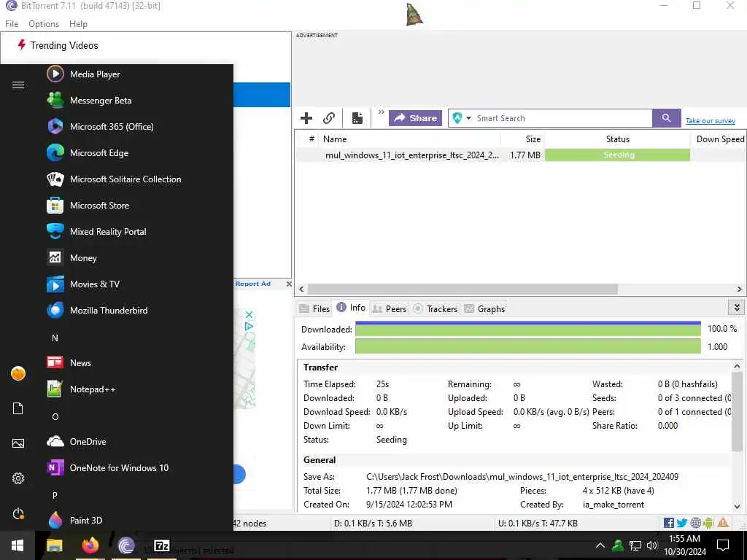Click the Info pane scroll up arrow
Screen dimensions: 747x560
click(x=737, y=366)
